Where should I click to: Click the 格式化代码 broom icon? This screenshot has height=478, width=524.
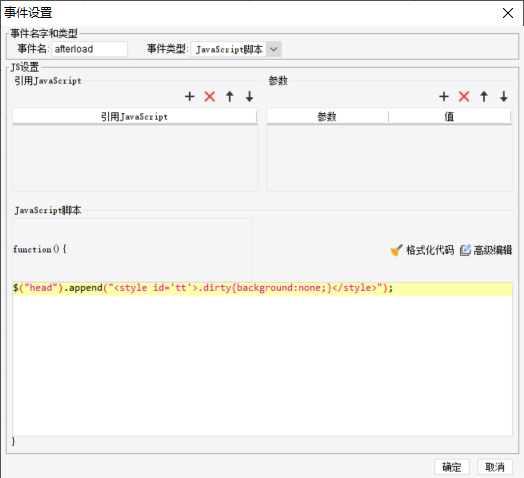396,250
